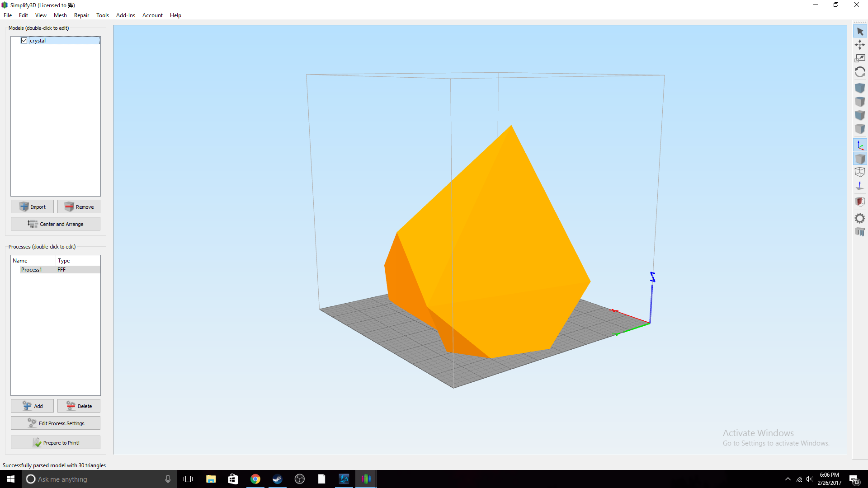Image resolution: width=868 pixels, height=488 pixels.
Task: Select the translate models move tool
Action: tap(860, 45)
